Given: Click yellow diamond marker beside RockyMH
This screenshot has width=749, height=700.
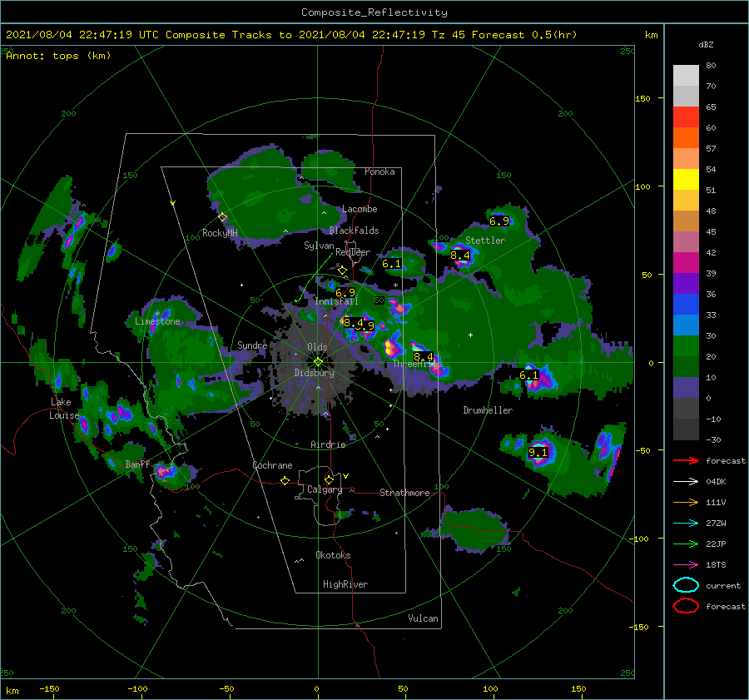Looking at the screenshot, I should coord(222,217).
